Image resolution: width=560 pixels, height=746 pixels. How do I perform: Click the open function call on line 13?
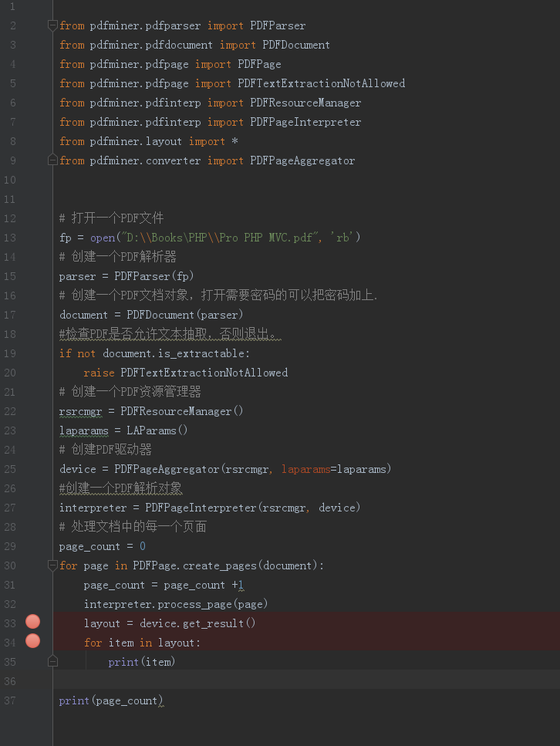coord(103,238)
